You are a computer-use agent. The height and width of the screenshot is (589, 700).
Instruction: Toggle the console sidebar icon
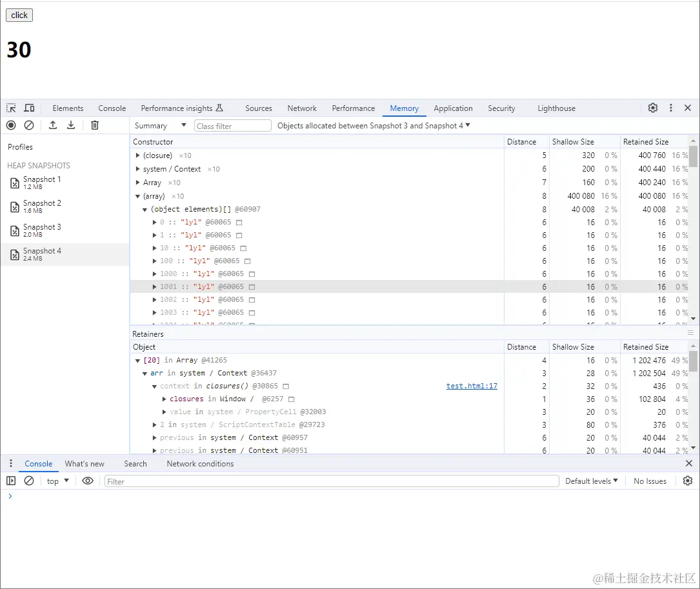coord(11,481)
